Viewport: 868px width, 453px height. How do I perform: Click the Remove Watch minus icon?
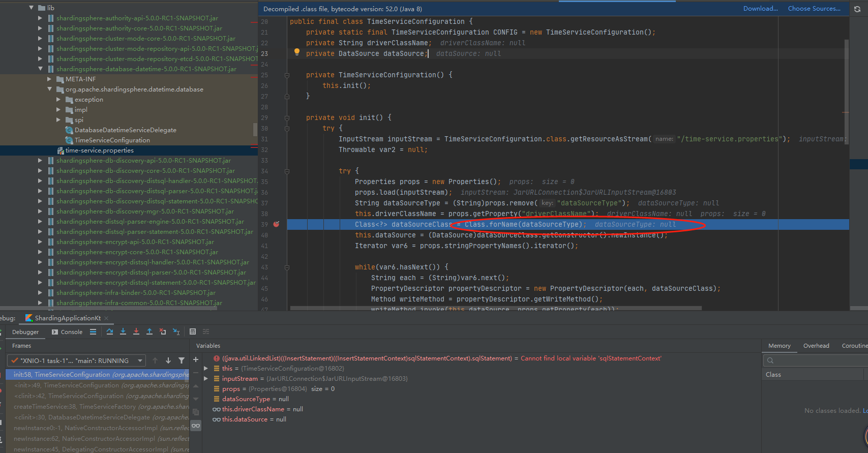tap(196, 373)
